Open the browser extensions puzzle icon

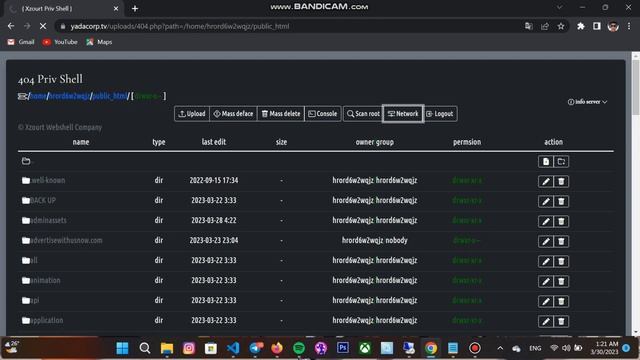pyautogui.click(x=580, y=26)
